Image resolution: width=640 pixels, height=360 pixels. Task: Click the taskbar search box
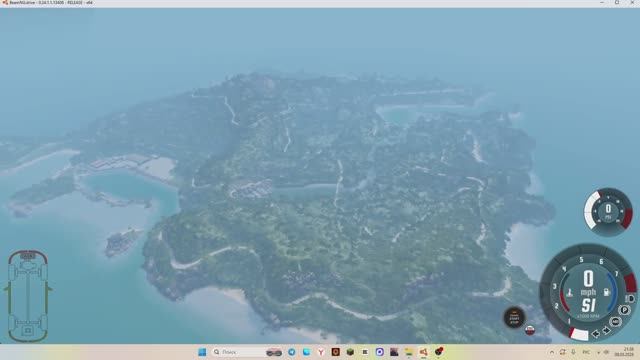coord(247,352)
